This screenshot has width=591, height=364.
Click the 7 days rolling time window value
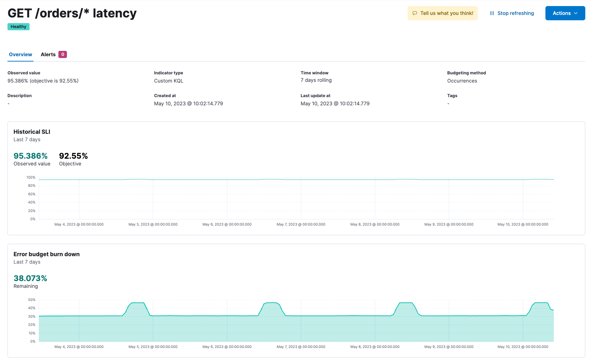click(x=316, y=80)
